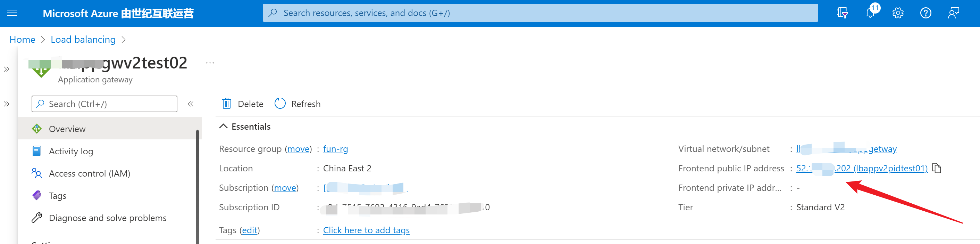Copy the frontend public IP address
Screen dimensions: 980x244
[x=937, y=168]
